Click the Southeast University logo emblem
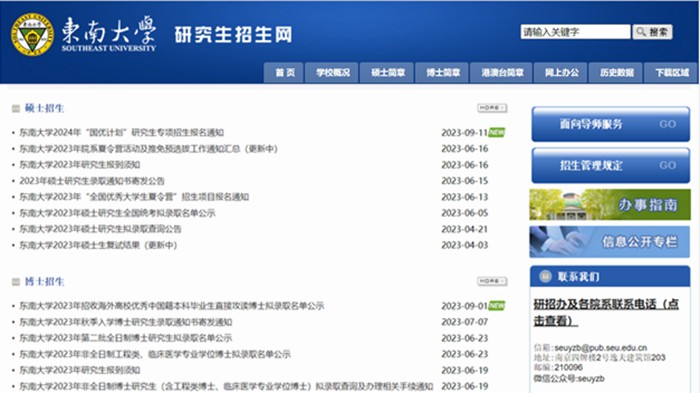 point(32,34)
